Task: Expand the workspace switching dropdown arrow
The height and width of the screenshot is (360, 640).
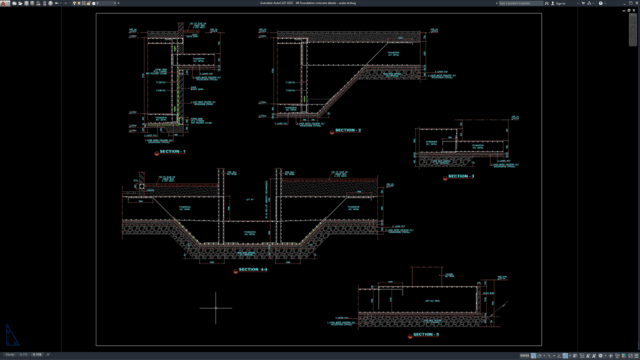Action: (606, 356)
